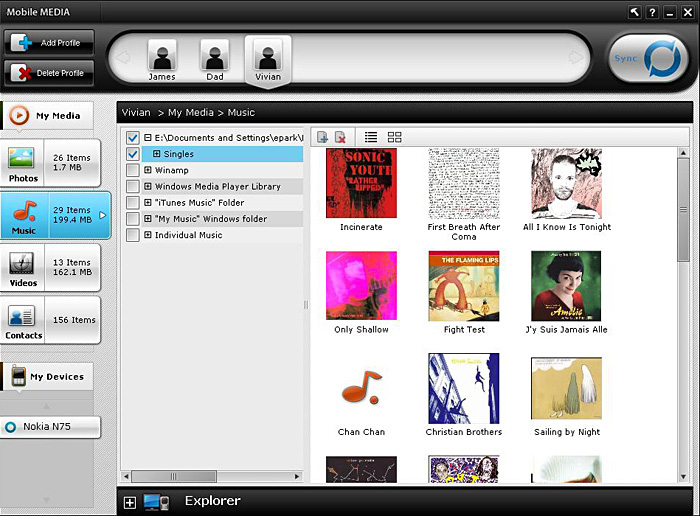This screenshot has width=700, height=516.
Task: Collapse the E:\Documents and Settings tree node
Action: click(x=148, y=137)
